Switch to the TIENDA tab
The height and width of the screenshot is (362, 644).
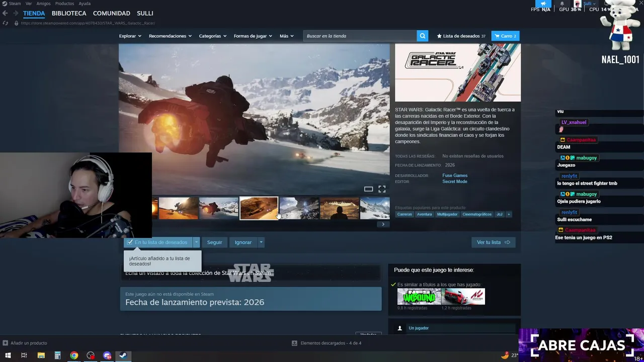pos(34,13)
